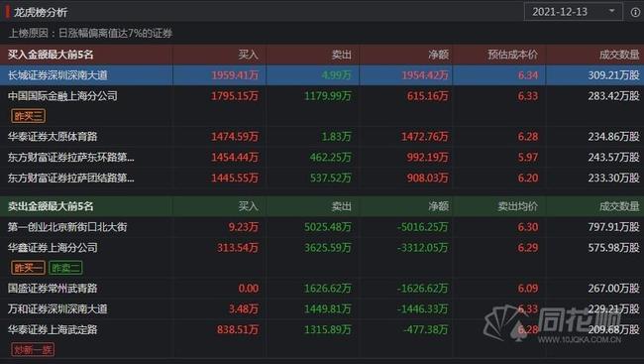
Task: Click buy value 838.51万
Action: [x=238, y=329]
